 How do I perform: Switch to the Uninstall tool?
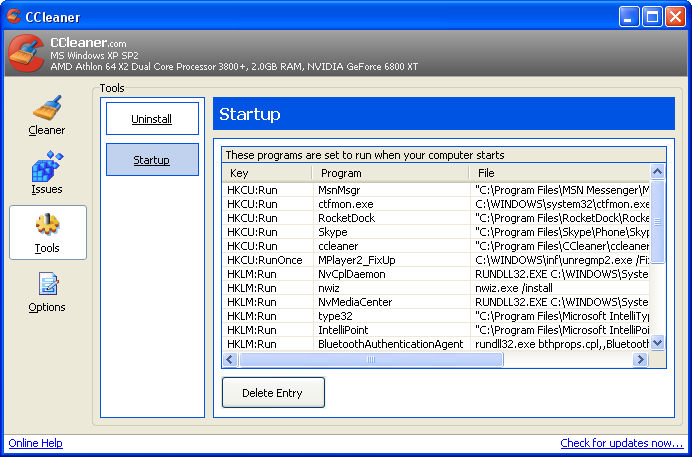click(x=152, y=119)
